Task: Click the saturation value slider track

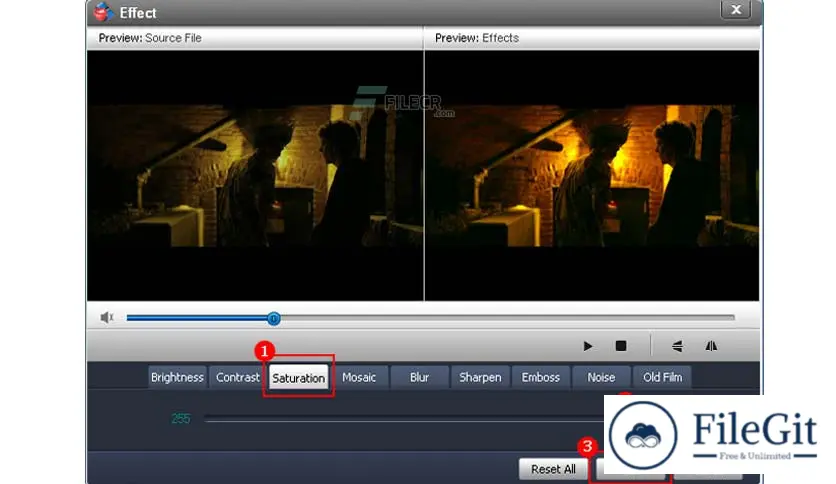Action: click(x=404, y=420)
